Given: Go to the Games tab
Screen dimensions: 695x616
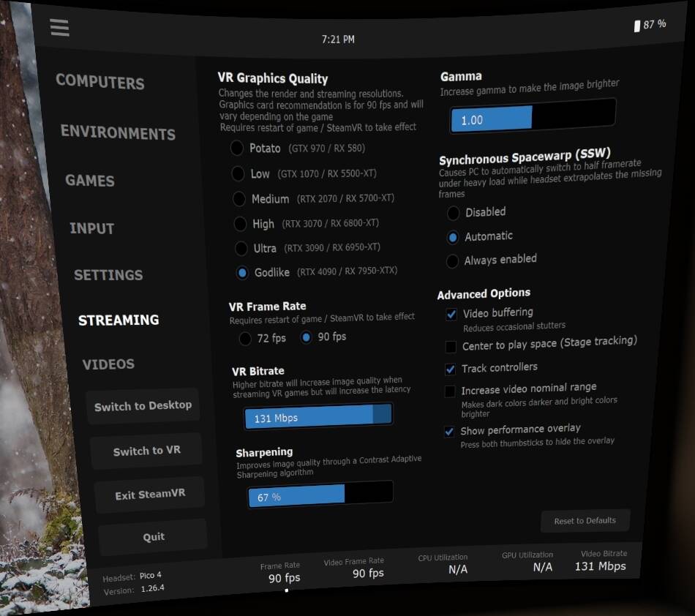Looking at the screenshot, I should tap(90, 181).
